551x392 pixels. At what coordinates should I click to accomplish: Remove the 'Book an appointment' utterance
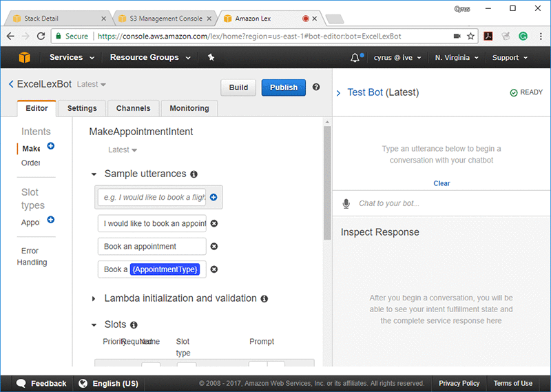click(x=214, y=247)
